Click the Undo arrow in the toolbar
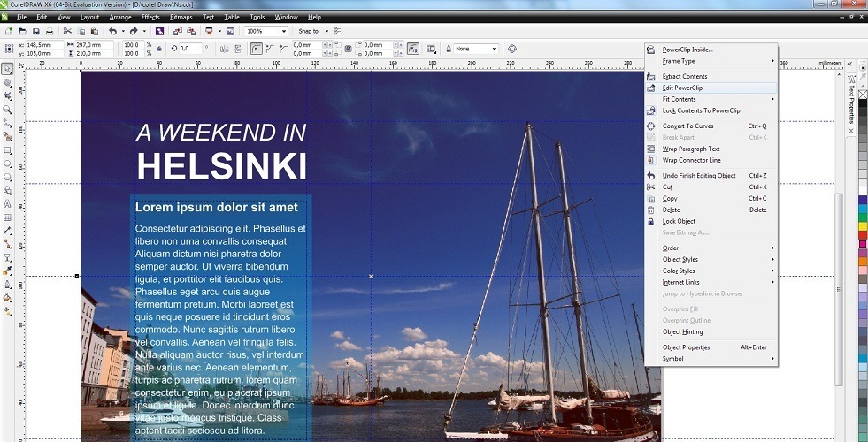 tap(113, 32)
